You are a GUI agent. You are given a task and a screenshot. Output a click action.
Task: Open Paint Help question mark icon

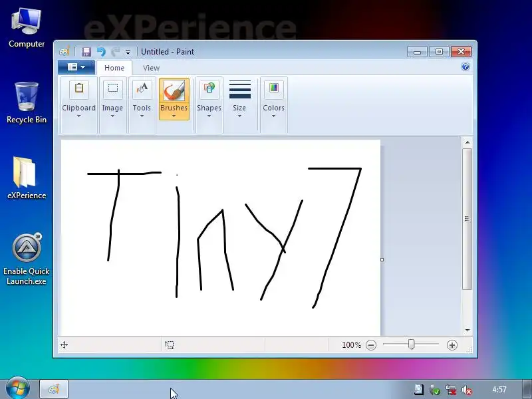pyautogui.click(x=465, y=66)
